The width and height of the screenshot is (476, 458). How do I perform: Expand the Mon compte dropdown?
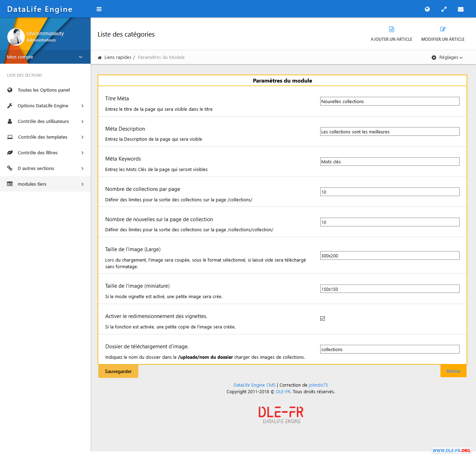tap(45, 57)
